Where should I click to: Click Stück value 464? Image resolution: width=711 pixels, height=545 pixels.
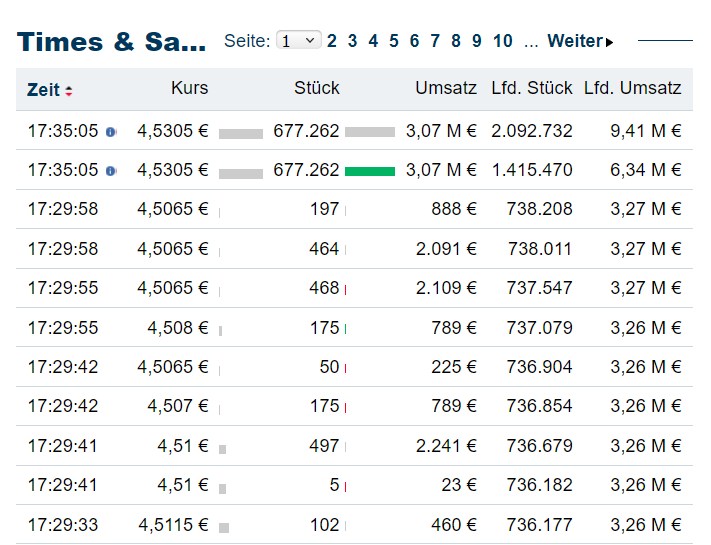pyautogui.click(x=324, y=249)
